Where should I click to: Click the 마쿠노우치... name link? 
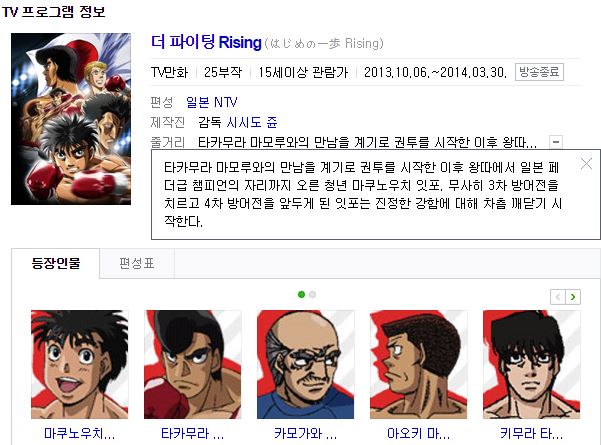click(80, 434)
